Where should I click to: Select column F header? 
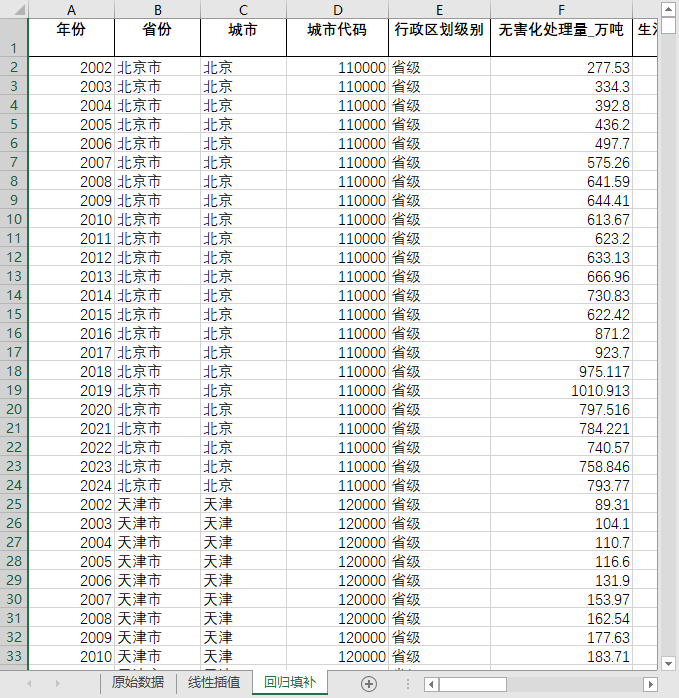click(561, 9)
